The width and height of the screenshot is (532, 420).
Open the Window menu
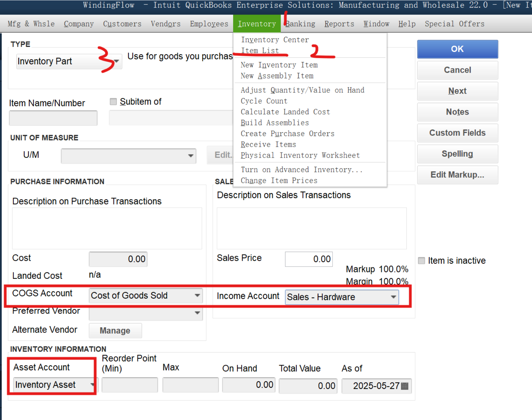point(376,24)
